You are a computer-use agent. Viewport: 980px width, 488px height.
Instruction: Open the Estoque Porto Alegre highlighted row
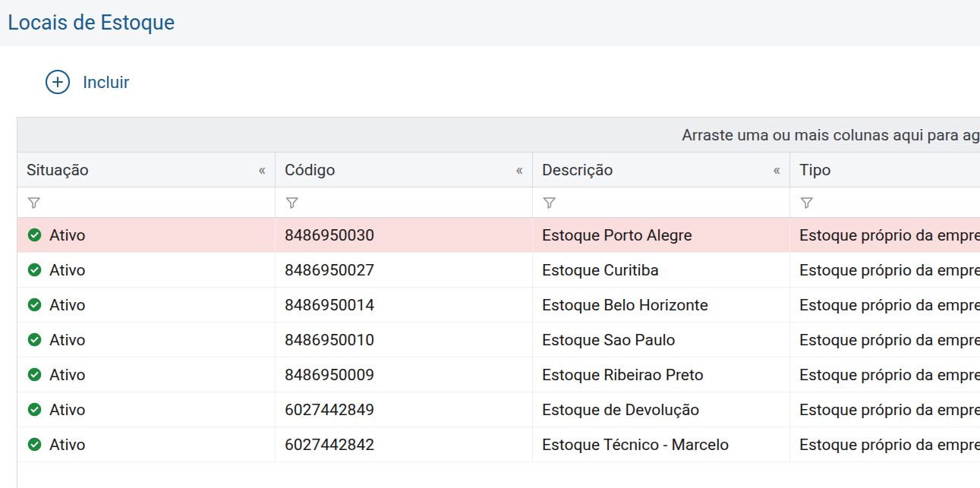tap(498, 235)
